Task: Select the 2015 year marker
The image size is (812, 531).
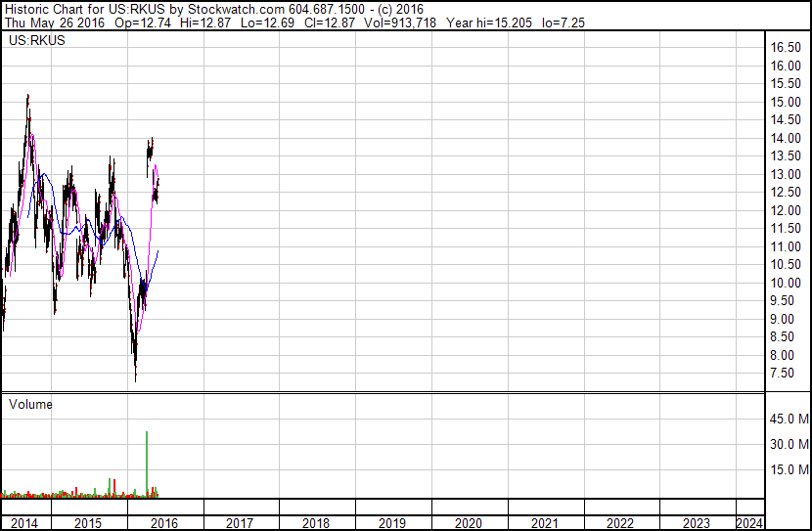Action: tap(88, 523)
